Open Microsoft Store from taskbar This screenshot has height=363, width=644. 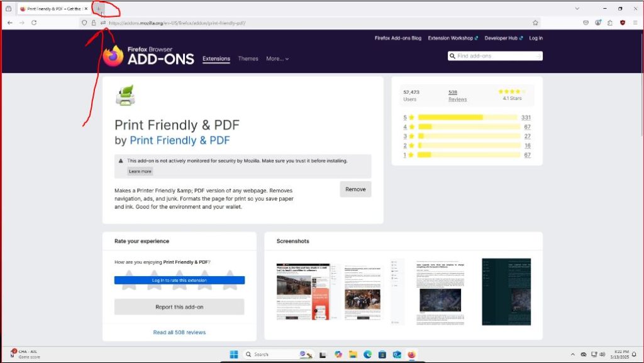tap(382, 354)
